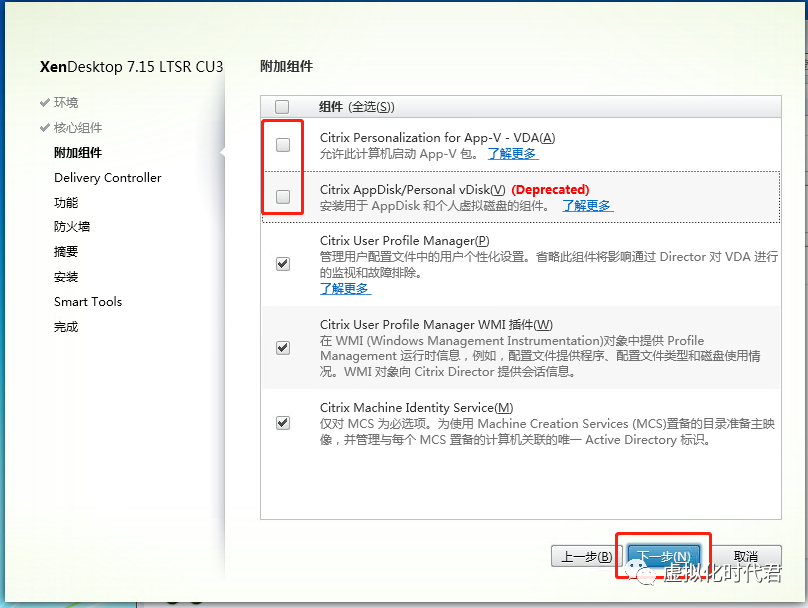Select Delivery Controller step in sidebar
Screen dimensions: 808x608
tap(108, 178)
